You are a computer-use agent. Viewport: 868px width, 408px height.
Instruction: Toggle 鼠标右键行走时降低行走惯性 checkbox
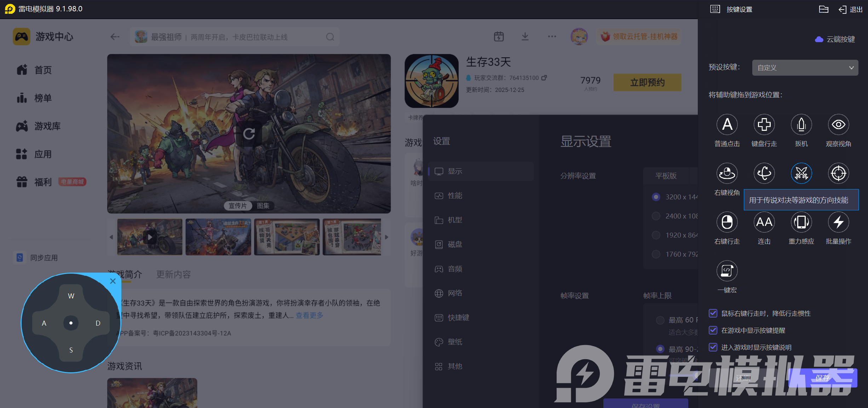click(x=713, y=313)
